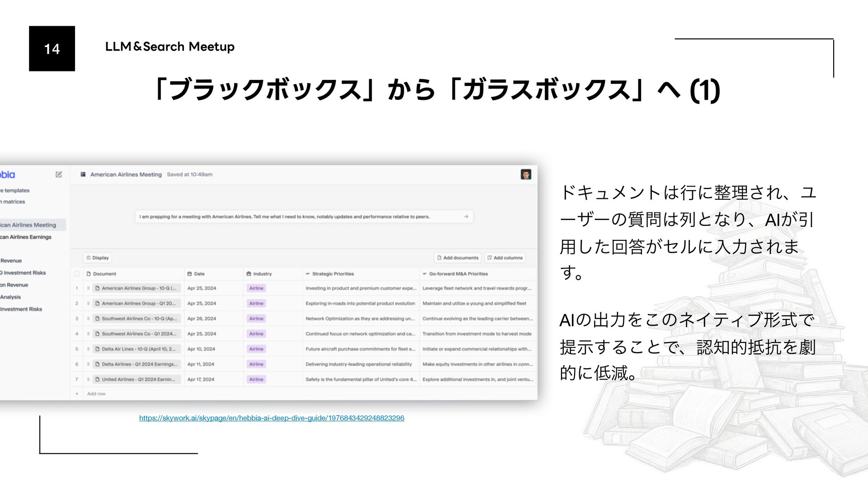868x488 pixels.
Task: Click the Industry column header icon
Action: click(249, 274)
